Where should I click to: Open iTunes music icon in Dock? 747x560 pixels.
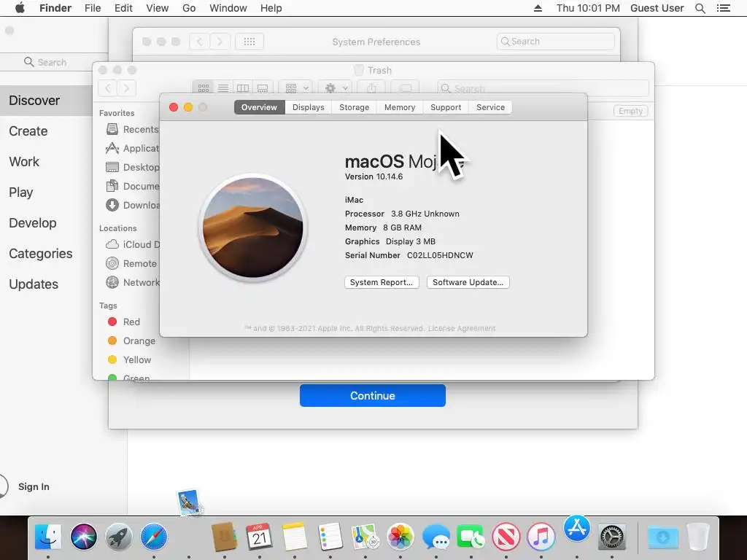click(x=541, y=537)
